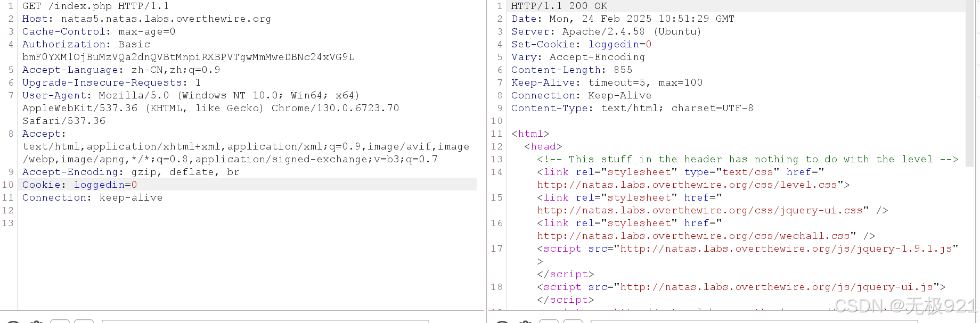
Task: Select the Host header in the request
Action: pos(146,19)
